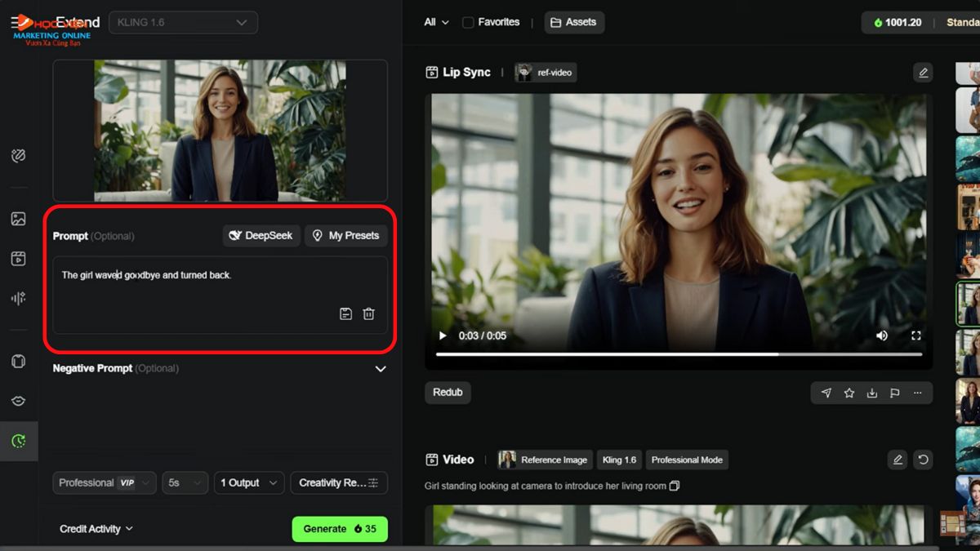Edit the Video item with pencil icon

pos(898,460)
